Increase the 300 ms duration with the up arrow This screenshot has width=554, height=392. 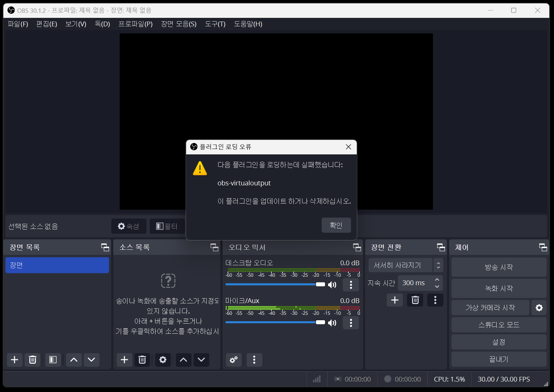pyautogui.click(x=437, y=279)
